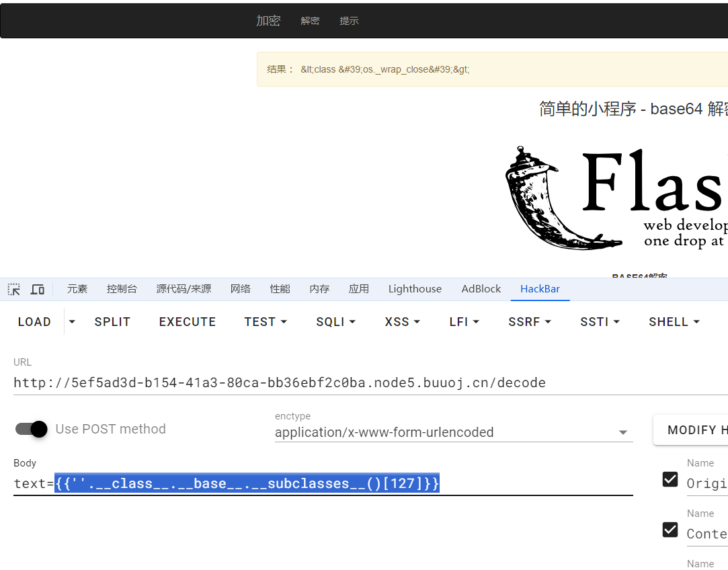The height and width of the screenshot is (570, 728).
Task: Open the SQLI payload menu
Action: (x=335, y=322)
